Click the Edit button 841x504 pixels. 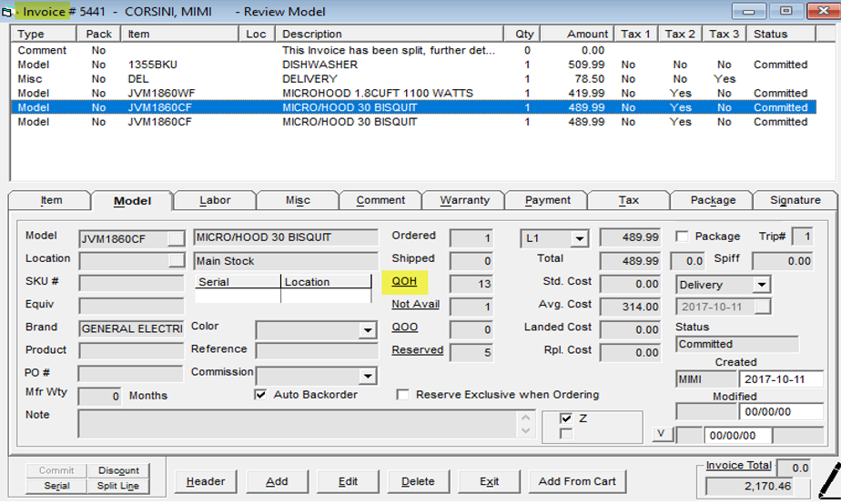[348, 481]
